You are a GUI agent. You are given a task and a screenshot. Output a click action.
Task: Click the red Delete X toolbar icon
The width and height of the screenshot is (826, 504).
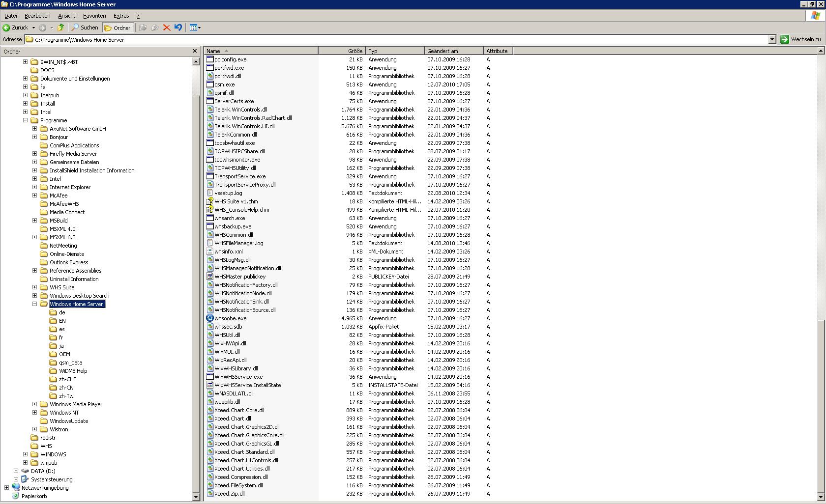pyautogui.click(x=167, y=28)
